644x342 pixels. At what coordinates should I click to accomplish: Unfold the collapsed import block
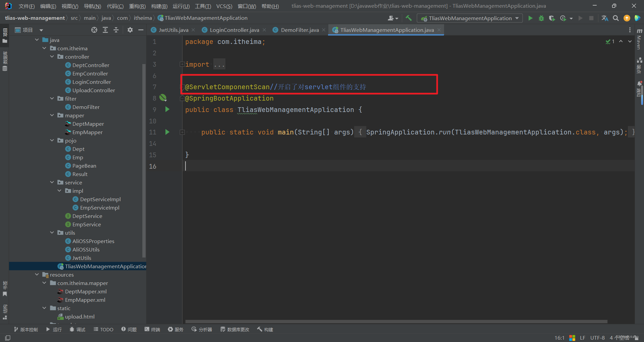[182, 64]
